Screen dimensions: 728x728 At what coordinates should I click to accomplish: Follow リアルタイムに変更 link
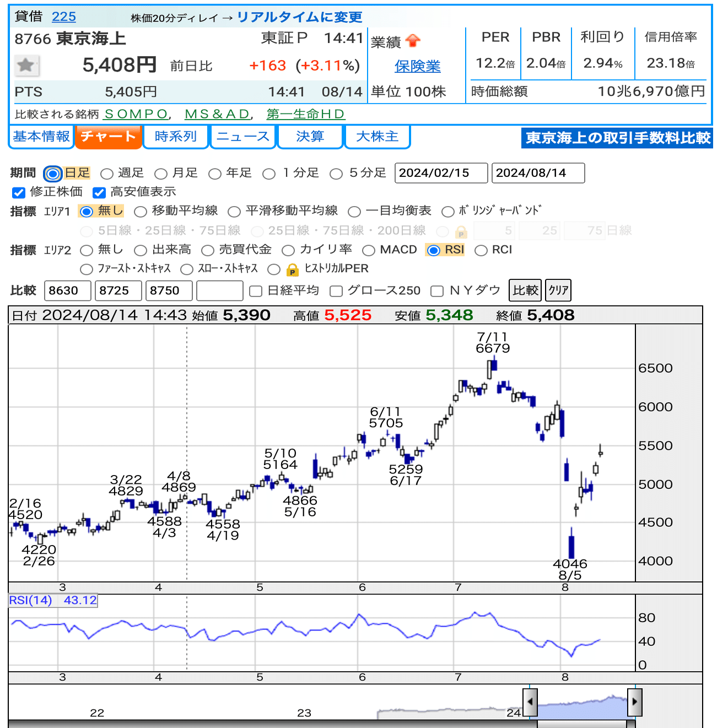300,17
